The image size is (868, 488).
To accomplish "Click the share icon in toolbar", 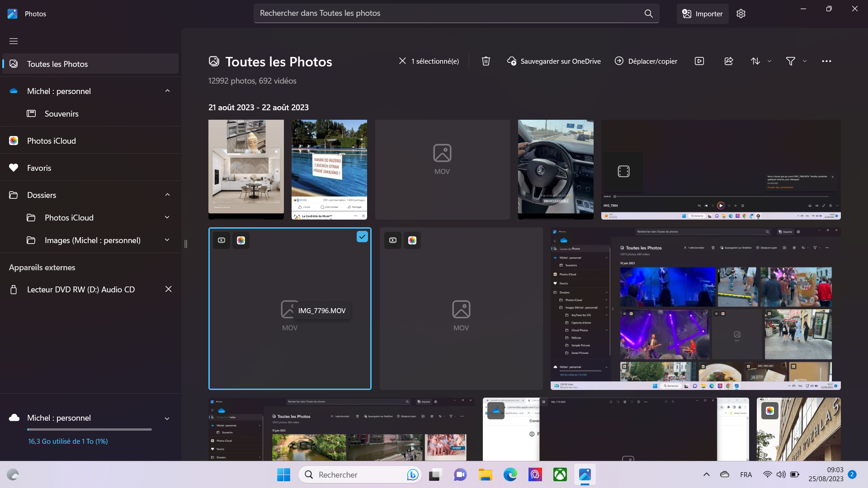I will tap(729, 61).
